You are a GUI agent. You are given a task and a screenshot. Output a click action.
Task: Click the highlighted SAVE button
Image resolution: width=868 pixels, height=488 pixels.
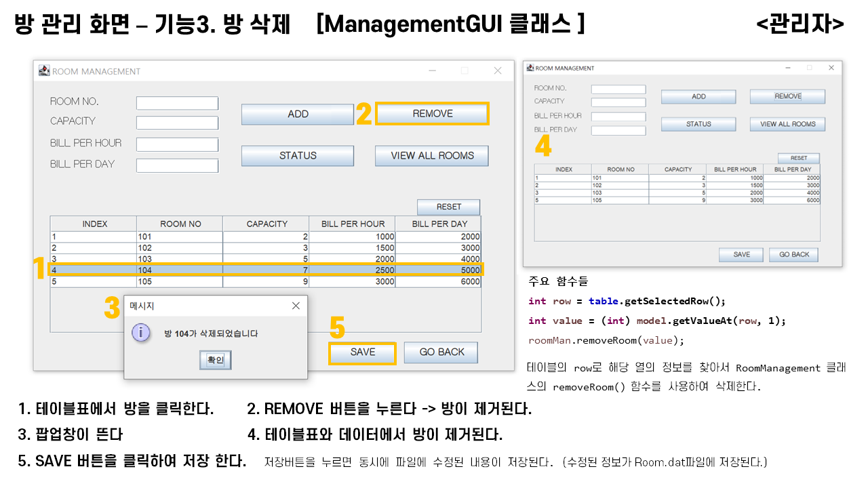pyautogui.click(x=361, y=352)
